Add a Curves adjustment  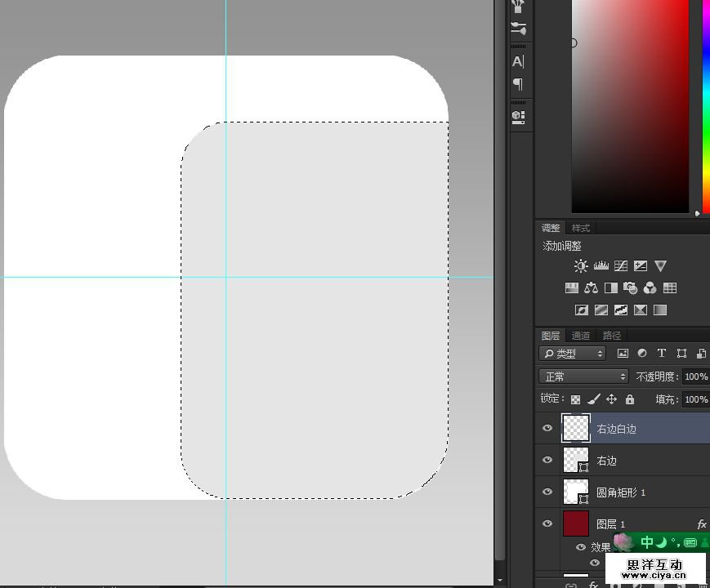[621, 266]
